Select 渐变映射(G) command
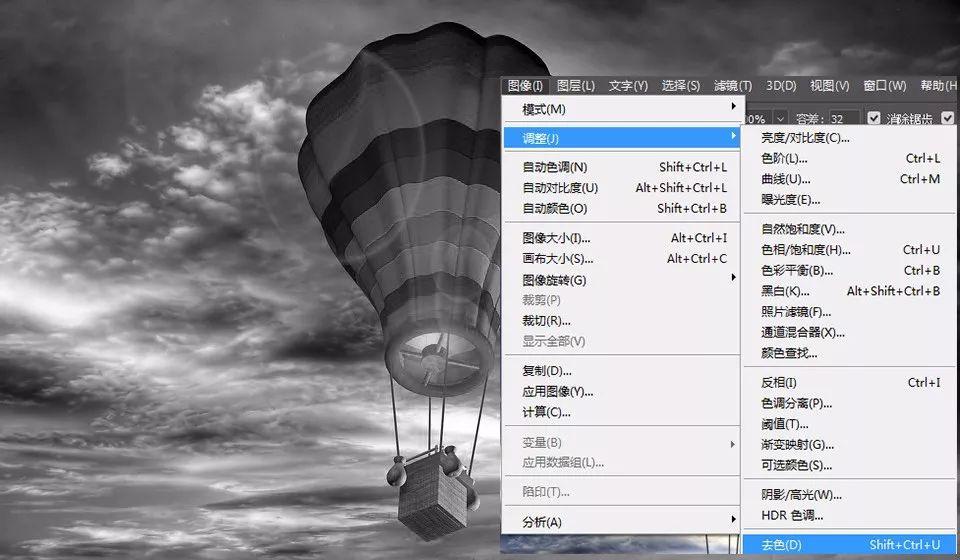The width and height of the screenshot is (960, 560). pyautogui.click(x=850, y=444)
